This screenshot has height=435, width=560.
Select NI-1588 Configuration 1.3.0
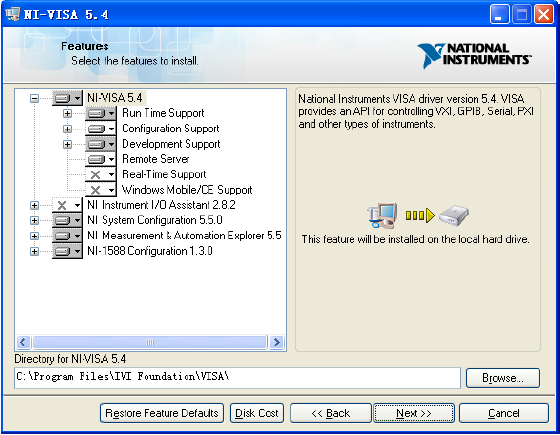(x=150, y=251)
